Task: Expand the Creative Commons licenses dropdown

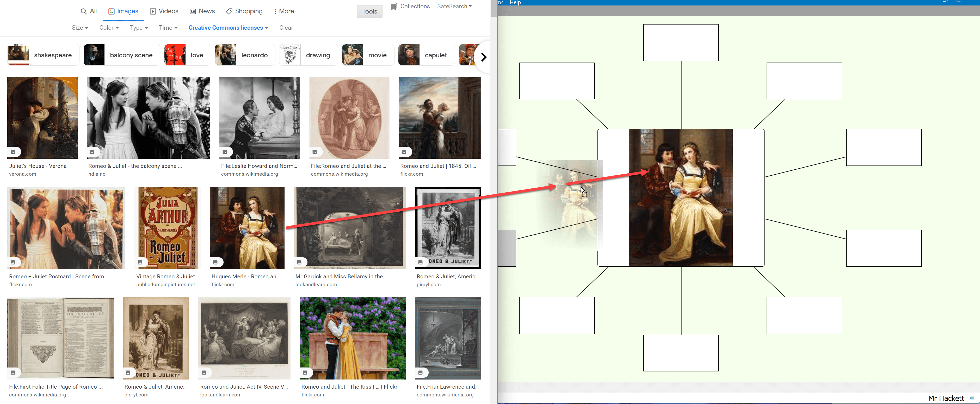Action: click(x=228, y=28)
